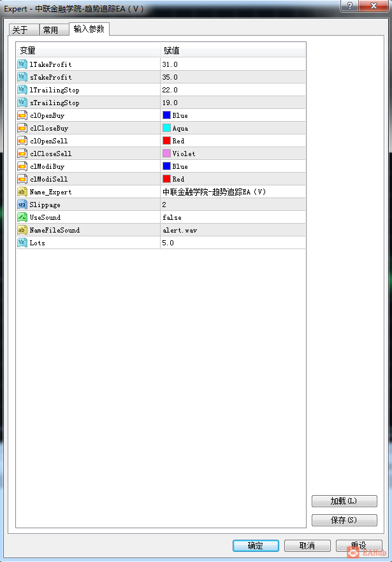
Task: Select the clOpenBuy variable name
Action: (47, 115)
